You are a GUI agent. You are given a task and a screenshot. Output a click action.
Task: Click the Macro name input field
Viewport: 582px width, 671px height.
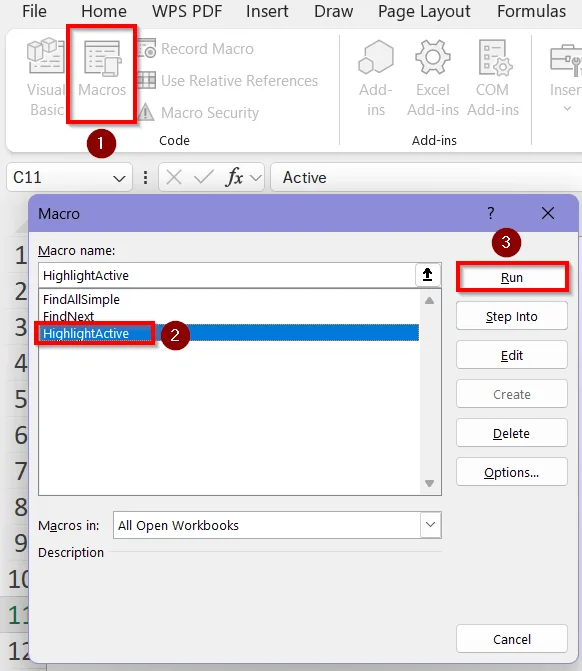point(227,275)
